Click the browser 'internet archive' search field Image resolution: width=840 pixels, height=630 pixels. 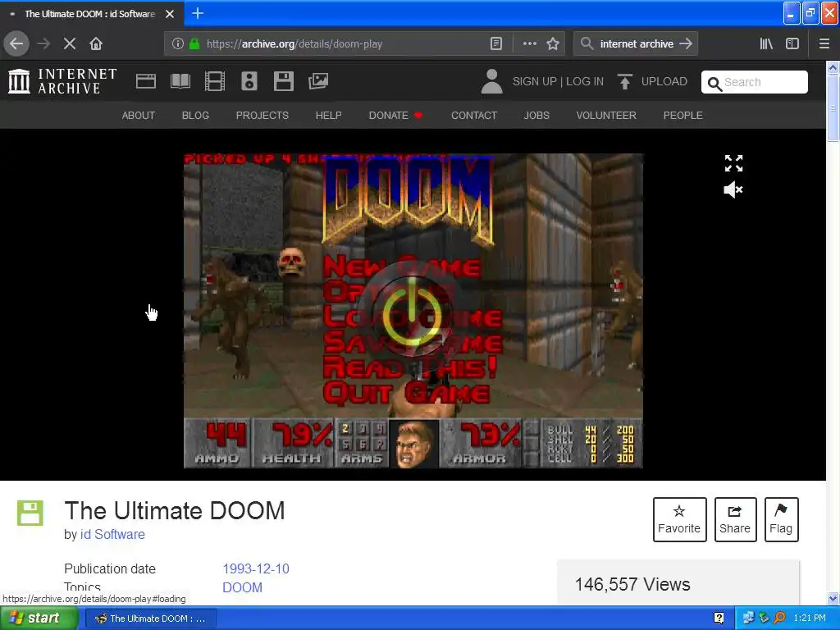pyautogui.click(x=636, y=44)
